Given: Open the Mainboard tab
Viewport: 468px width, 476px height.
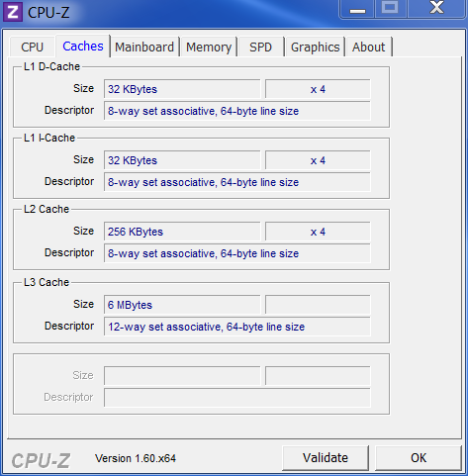Looking at the screenshot, I should point(144,47).
